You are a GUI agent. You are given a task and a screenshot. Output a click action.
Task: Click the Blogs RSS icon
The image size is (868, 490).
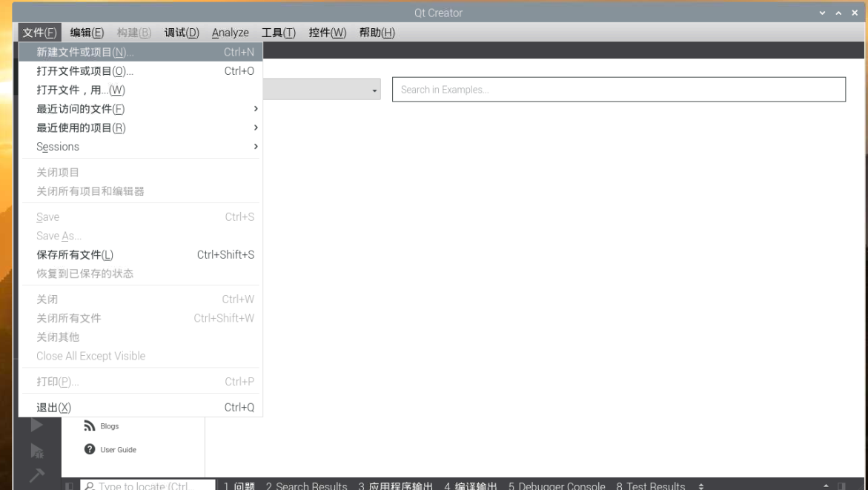click(x=89, y=426)
